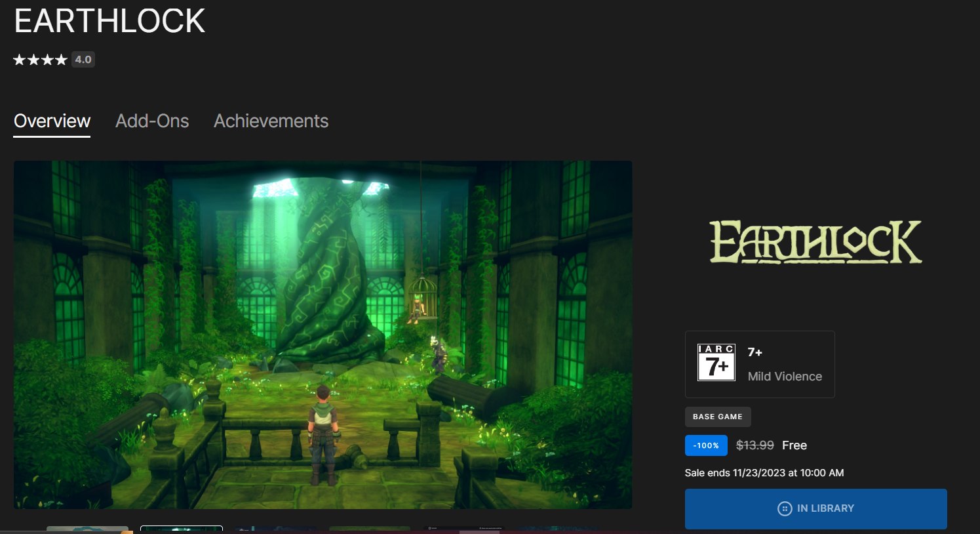Click the crossed-out $13.99 price
Image resolution: width=980 pixels, height=534 pixels.
755,445
